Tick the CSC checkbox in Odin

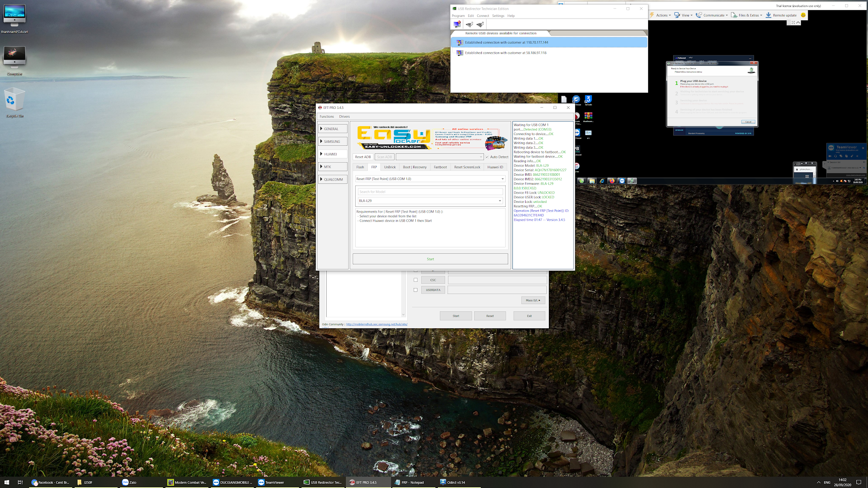(x=415, y=280)
